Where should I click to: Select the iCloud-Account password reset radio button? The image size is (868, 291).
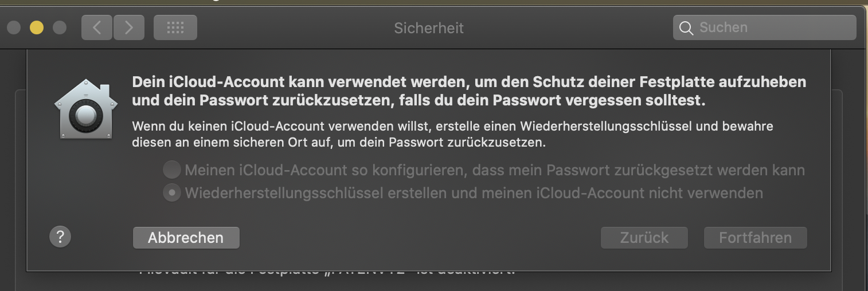(171, 170)
